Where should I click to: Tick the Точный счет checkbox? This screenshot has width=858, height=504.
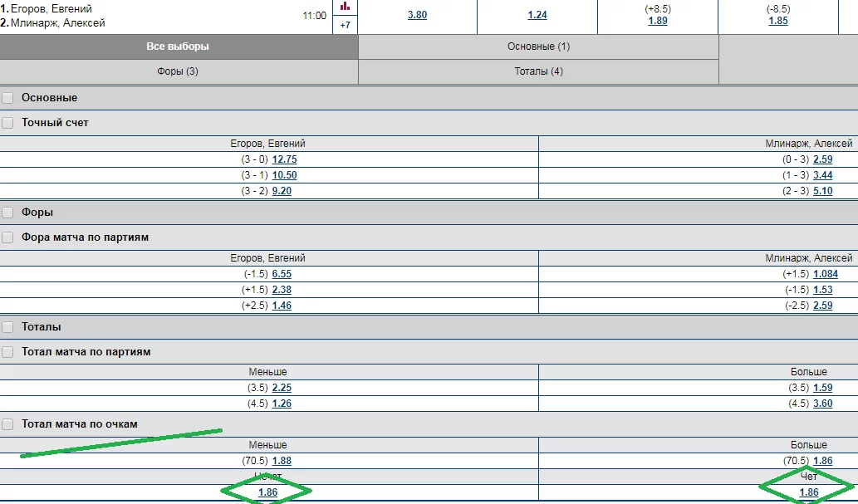point(7,123)
